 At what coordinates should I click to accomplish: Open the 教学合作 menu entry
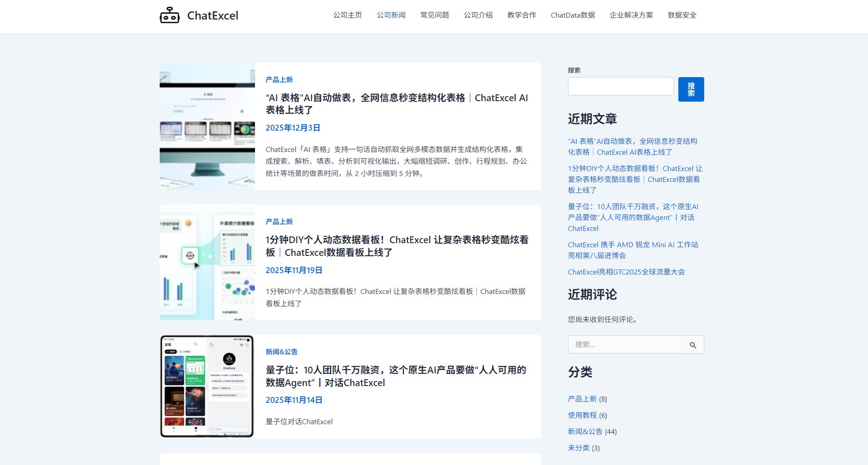[x=521, y=15]
